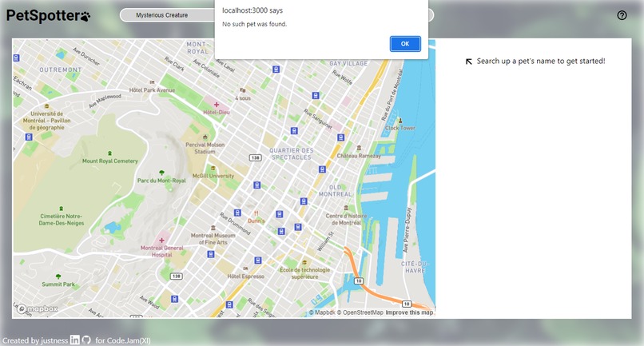This screenshot has width=644, height=346.
Task: Click the 'OLD MONTREAL' district label
Action: coord(335,190)
